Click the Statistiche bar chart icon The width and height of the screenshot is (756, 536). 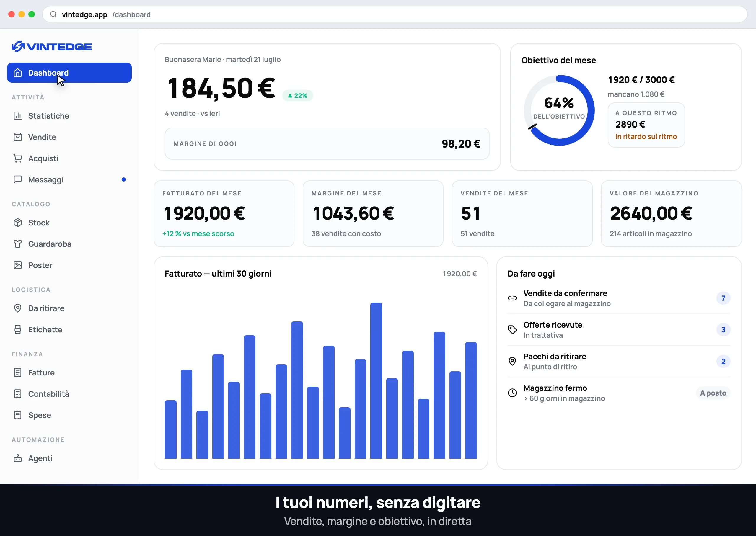point(18,116)
